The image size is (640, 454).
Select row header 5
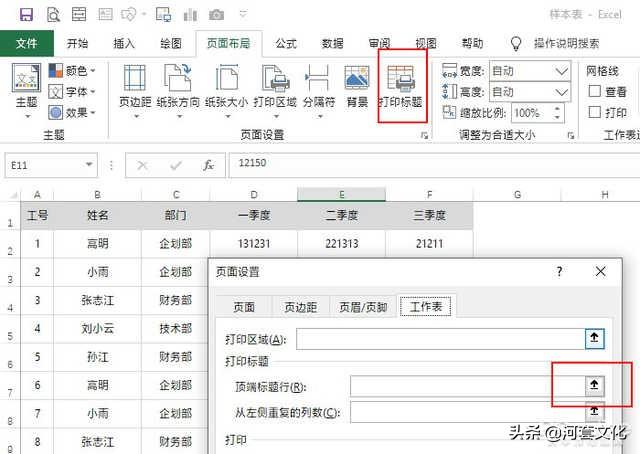click(x=10, y=329)
